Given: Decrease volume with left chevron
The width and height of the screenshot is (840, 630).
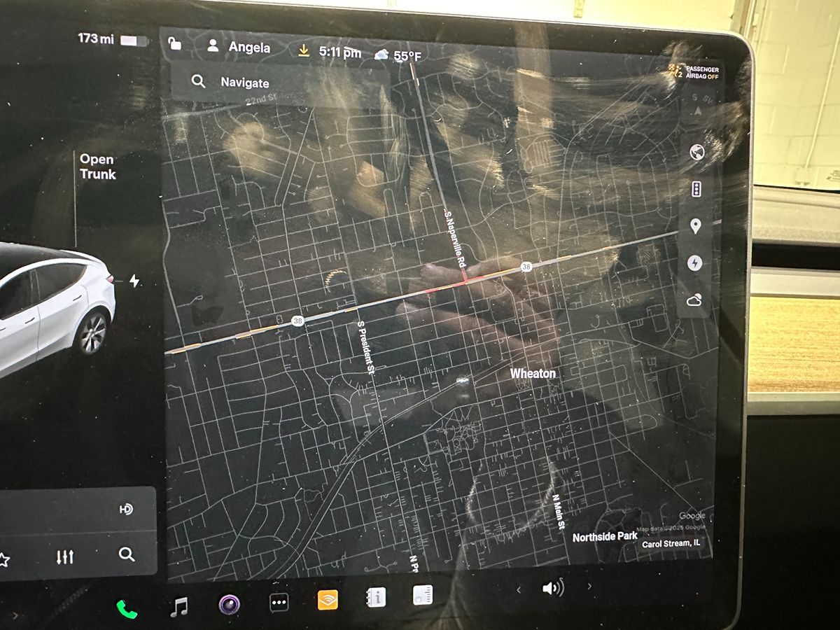Looking at the screenshot, I should (519, 590).
